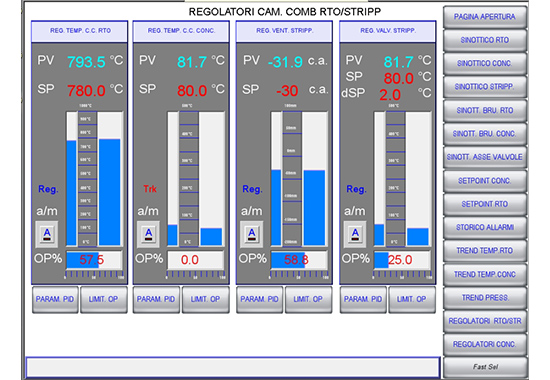Open PARAM. PID for RTO temperature regulator

(55, 299)
